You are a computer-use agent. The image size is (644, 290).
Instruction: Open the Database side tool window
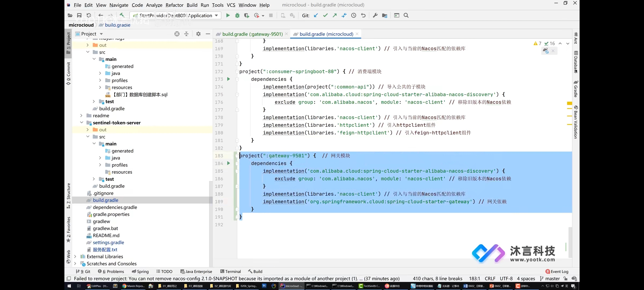tap(576, 62)
